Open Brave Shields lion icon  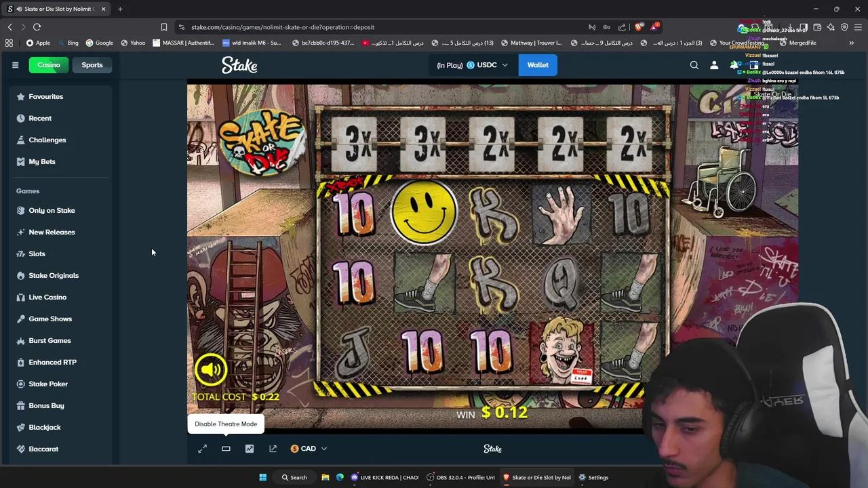pyautogui.click(x=639, y=27)
